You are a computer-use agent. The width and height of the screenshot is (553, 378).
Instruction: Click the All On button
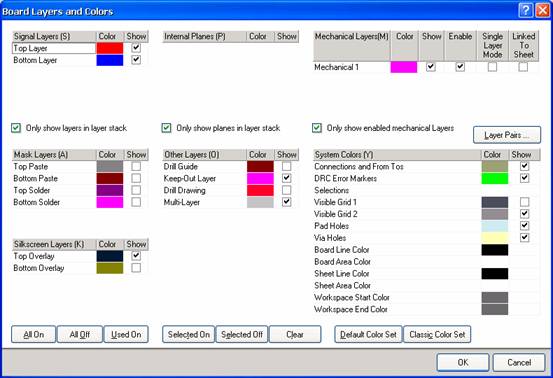coord(34,334)
